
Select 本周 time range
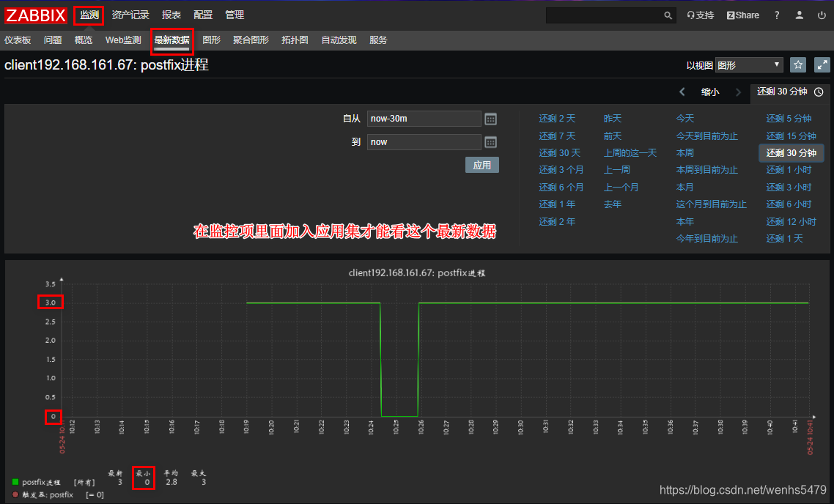tap(685, 153)
